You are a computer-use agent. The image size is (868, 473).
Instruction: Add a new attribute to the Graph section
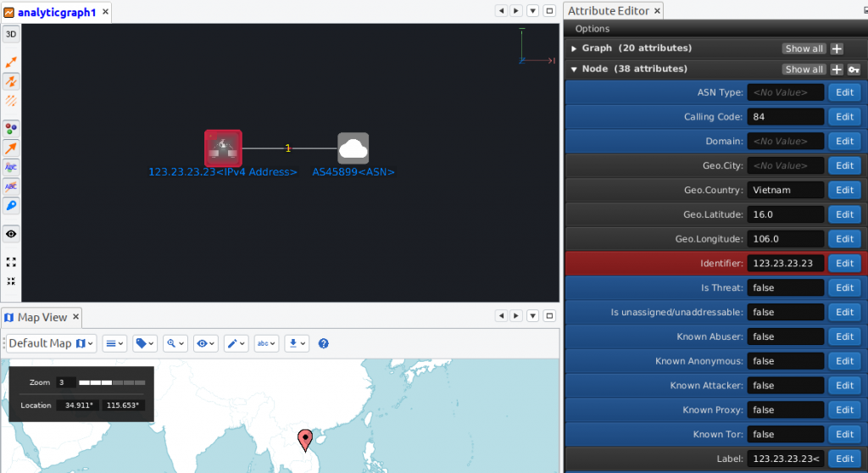point(837,48)
